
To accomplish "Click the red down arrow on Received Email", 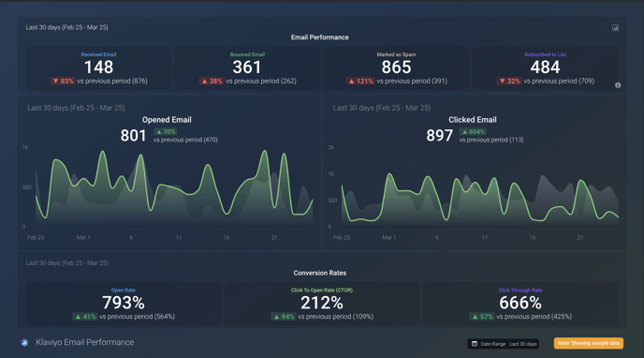I will click(x=56, y=81).
